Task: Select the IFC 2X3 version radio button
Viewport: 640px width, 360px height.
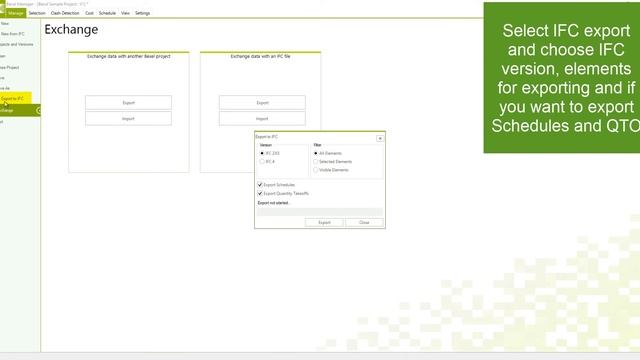Action: click(262, 153)
